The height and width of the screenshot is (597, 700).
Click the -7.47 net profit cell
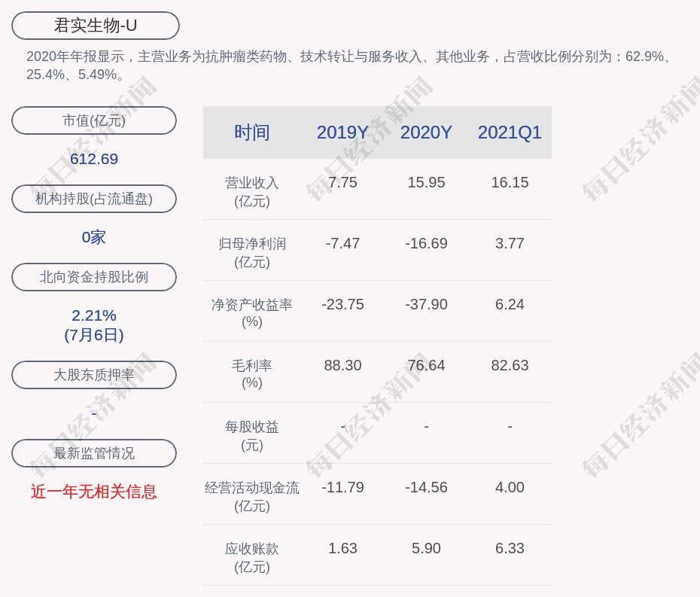click(342, 243)
